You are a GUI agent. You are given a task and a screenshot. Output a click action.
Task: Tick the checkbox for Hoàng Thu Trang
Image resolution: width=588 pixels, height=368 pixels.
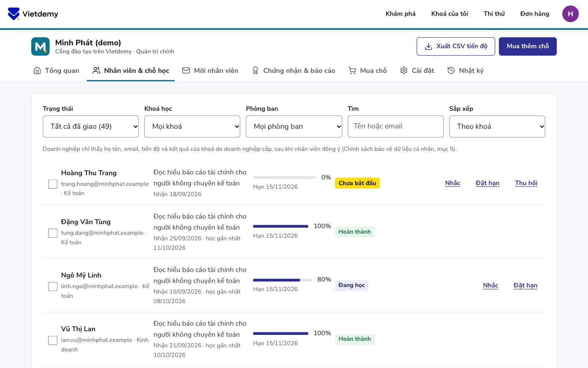coord(53,184)
